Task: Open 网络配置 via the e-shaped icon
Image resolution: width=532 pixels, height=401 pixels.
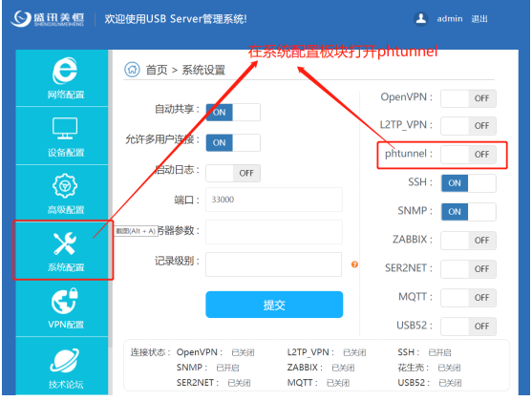Action: 65,71
